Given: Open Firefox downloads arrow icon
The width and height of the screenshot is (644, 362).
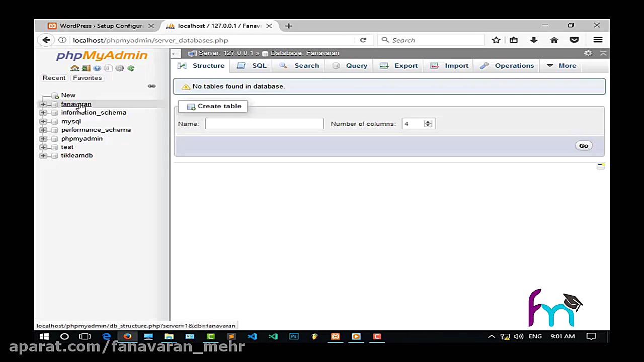Looking at the screenshot, I should (534, 40).
